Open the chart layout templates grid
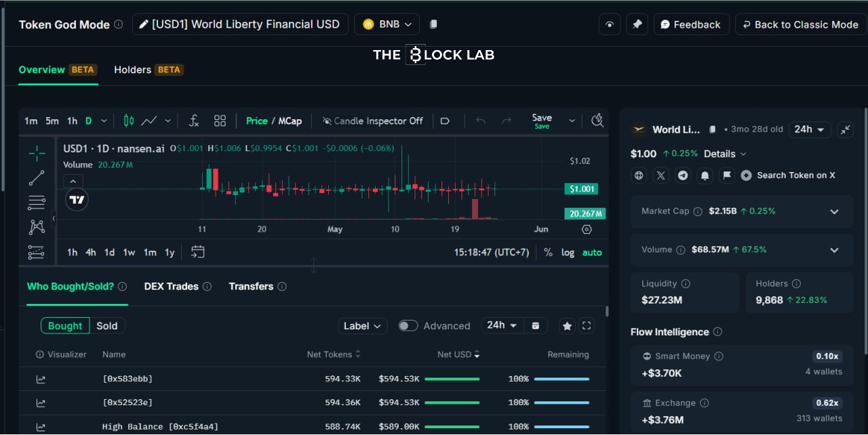 pyautogui.click(x=220, y=121)
